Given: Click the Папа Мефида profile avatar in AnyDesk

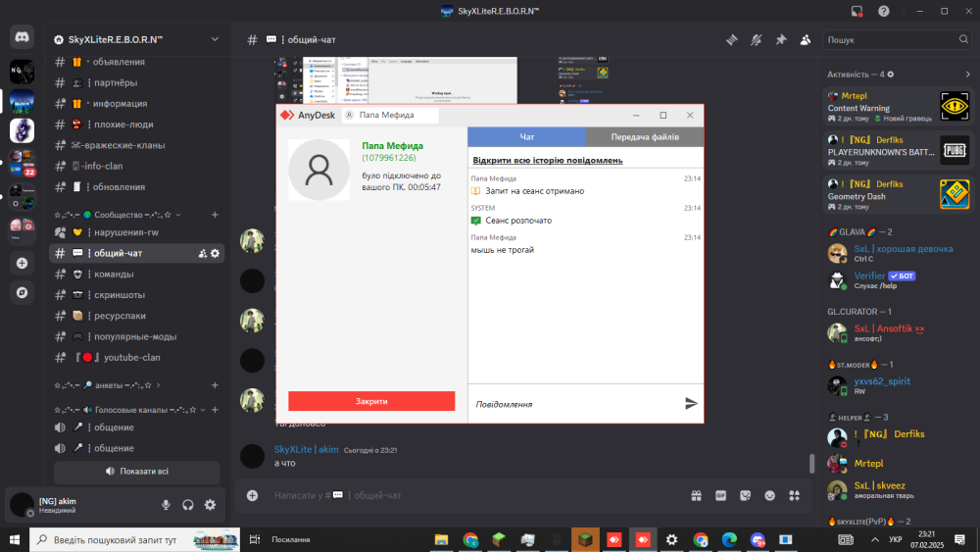Looking at the screenshot, I should [318, 170].
